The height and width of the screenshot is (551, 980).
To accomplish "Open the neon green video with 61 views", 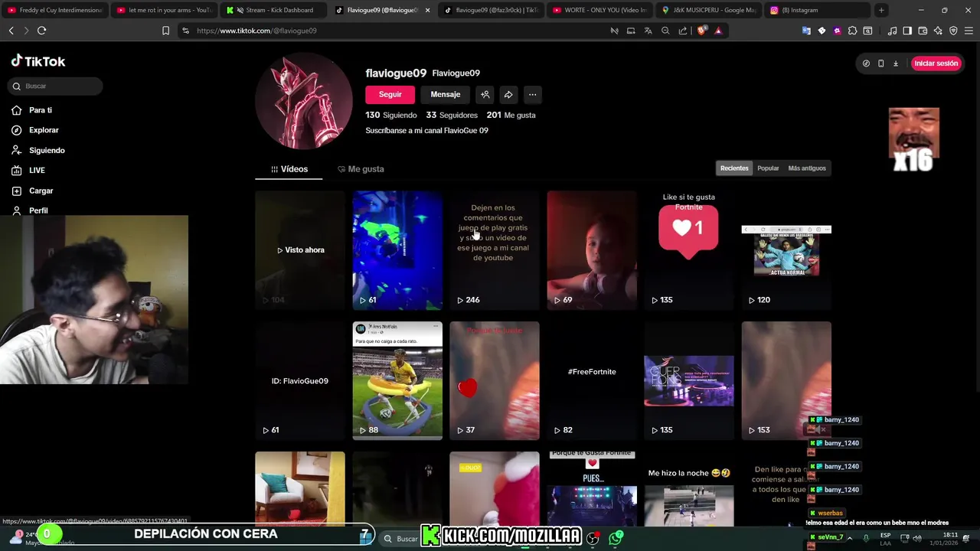I will tap(397, 250).
